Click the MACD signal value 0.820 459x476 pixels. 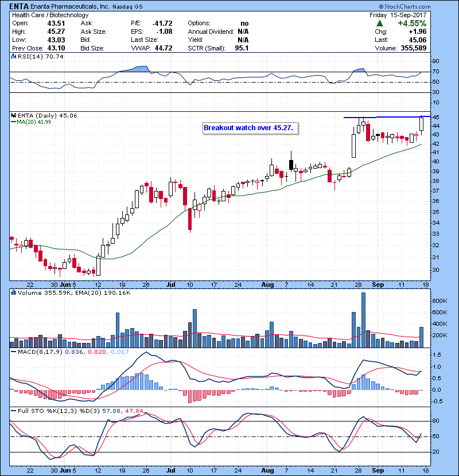pyautogui.click(x=97, y=352)
